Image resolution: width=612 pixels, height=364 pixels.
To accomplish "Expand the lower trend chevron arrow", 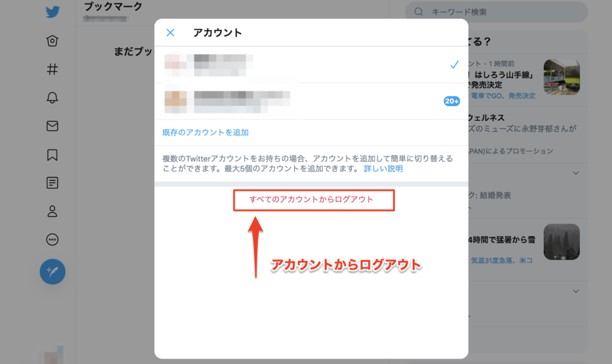I will coord(576,291).
